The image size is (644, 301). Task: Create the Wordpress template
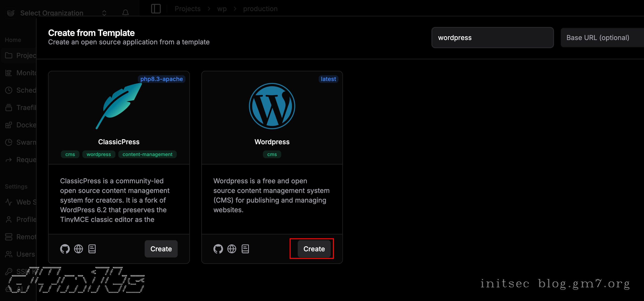pos(314,249)
